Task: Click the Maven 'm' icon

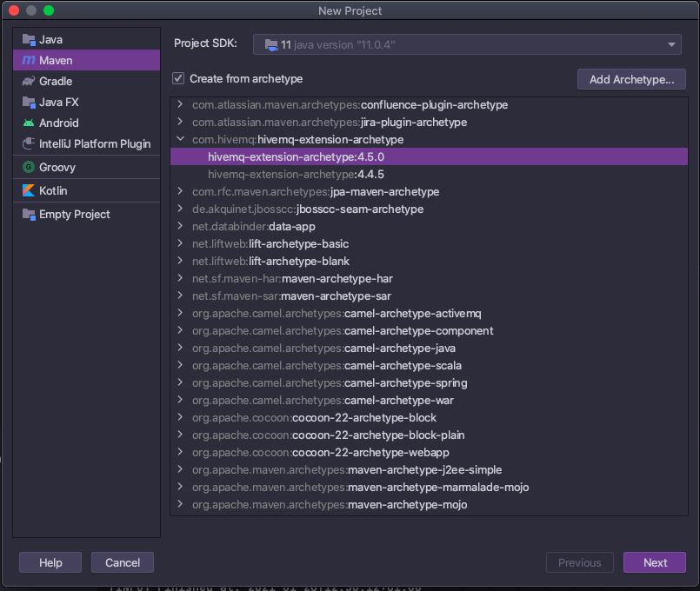Action: coord(29,60)
